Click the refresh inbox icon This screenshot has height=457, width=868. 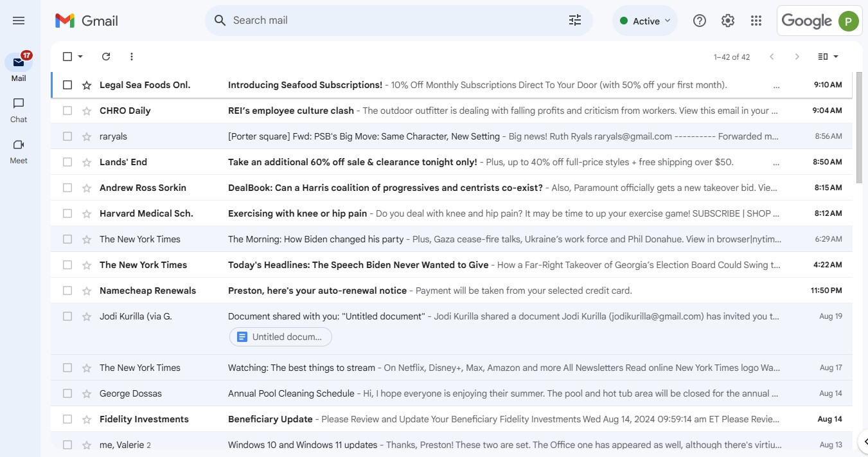[106, 57]
